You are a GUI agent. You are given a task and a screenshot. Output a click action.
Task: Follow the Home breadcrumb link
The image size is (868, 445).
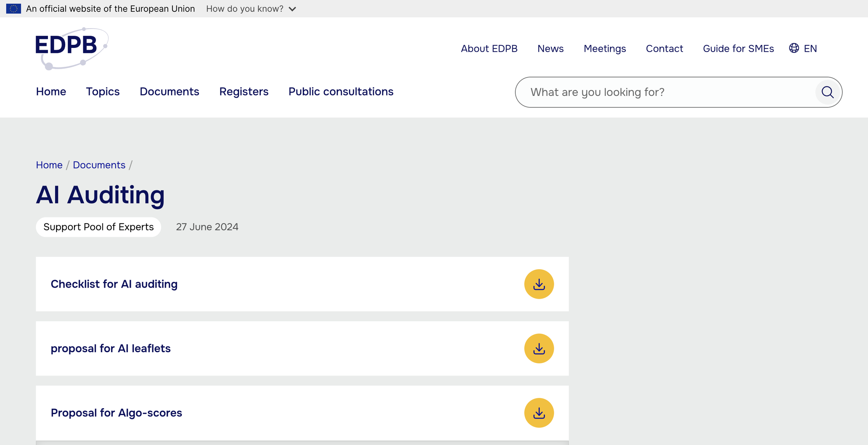tap(49, 165)
